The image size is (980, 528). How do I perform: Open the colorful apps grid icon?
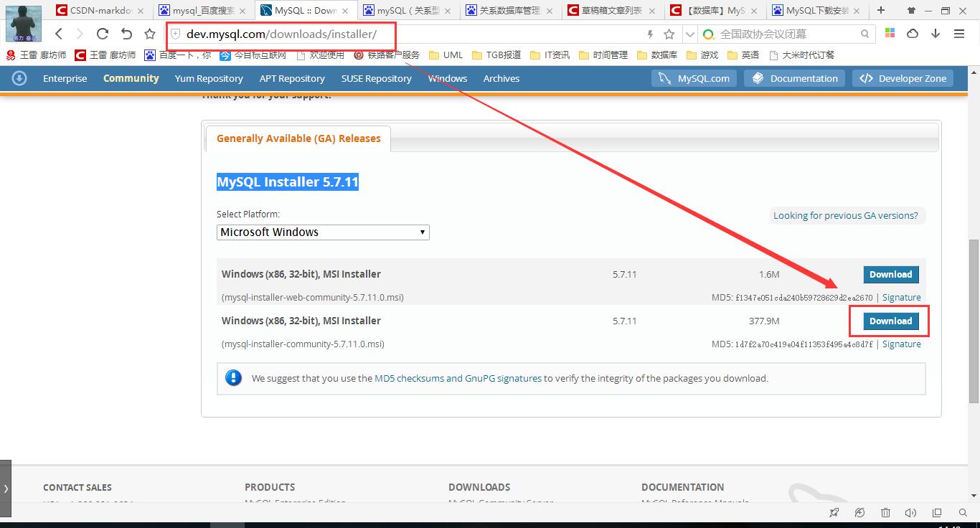(x=890, y=34)
